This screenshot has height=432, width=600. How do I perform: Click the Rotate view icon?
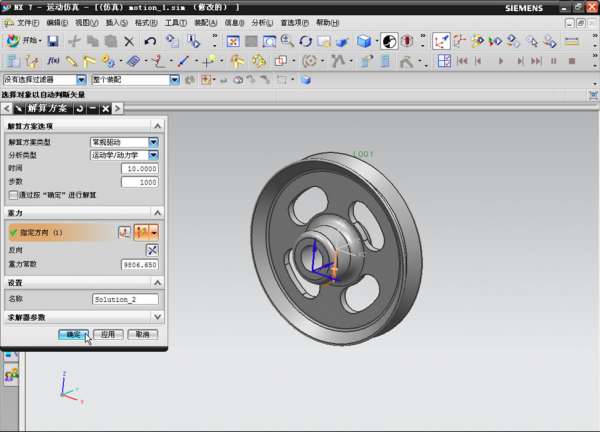(306, 41)
